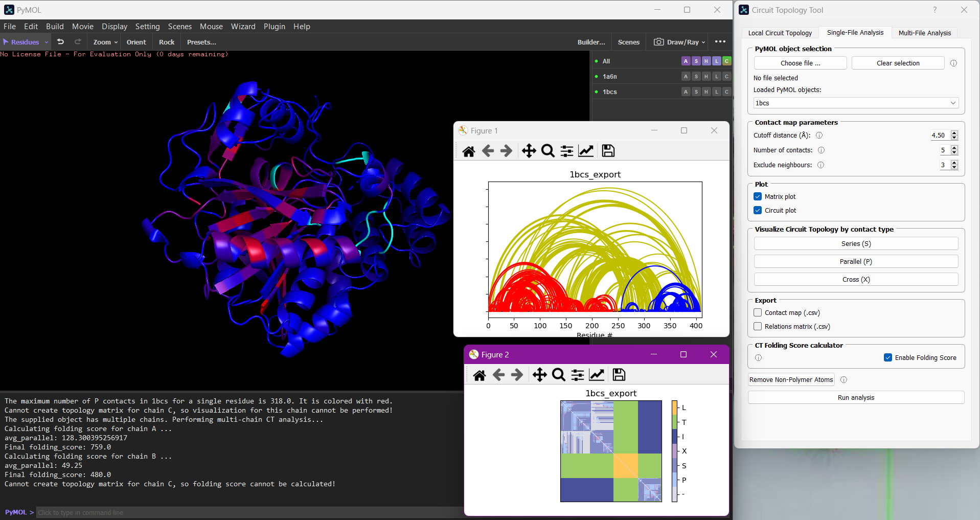This screenshot has width=980, height=520.
Task: Select Zoom magnifier in Figure 2 toolbar
Action: pos(559,375)
